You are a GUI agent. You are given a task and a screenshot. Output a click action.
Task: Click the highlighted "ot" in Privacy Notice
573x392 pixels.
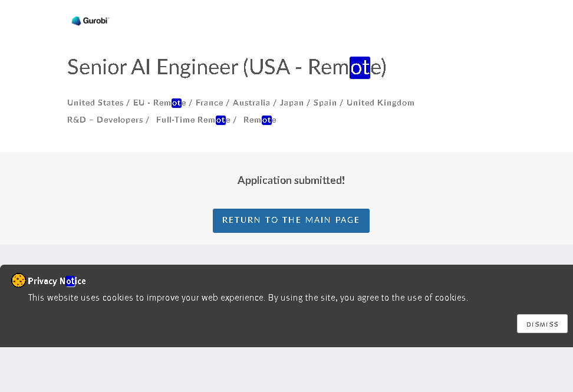(x=71, y=281)
